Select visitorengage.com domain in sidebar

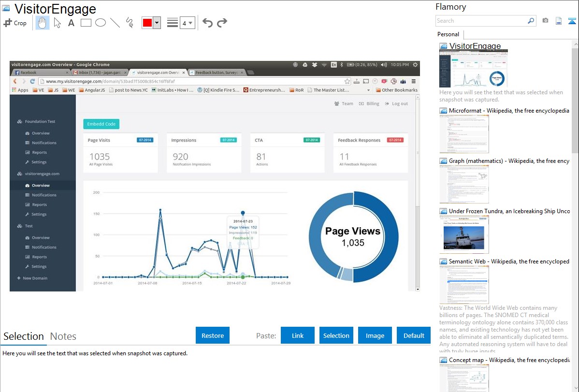pos(38,174)
